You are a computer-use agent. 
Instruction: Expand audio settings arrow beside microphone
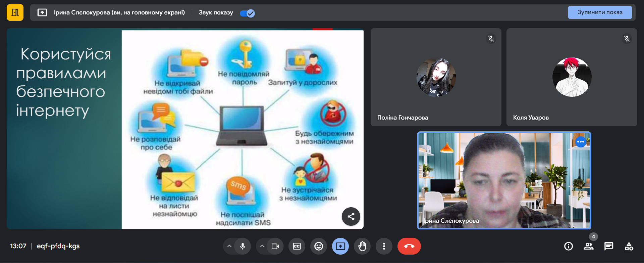click(229, 246)
